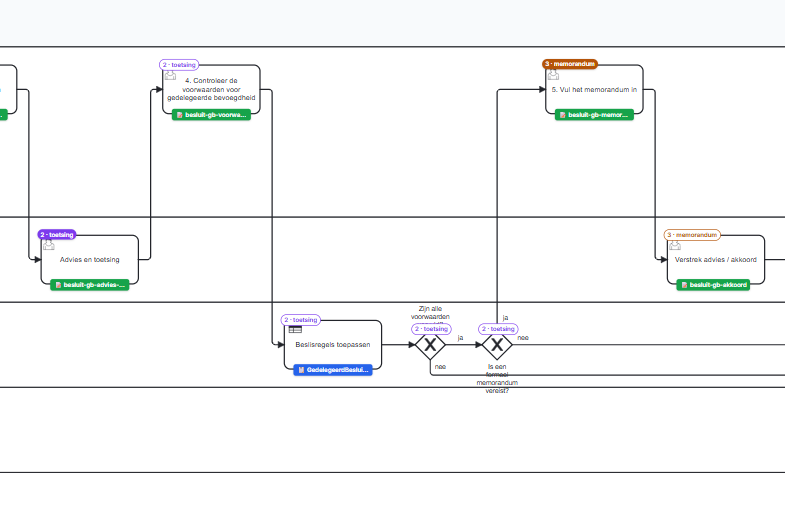Select task 'Verstrek advies / akkoord'

[x=716, y=260]
